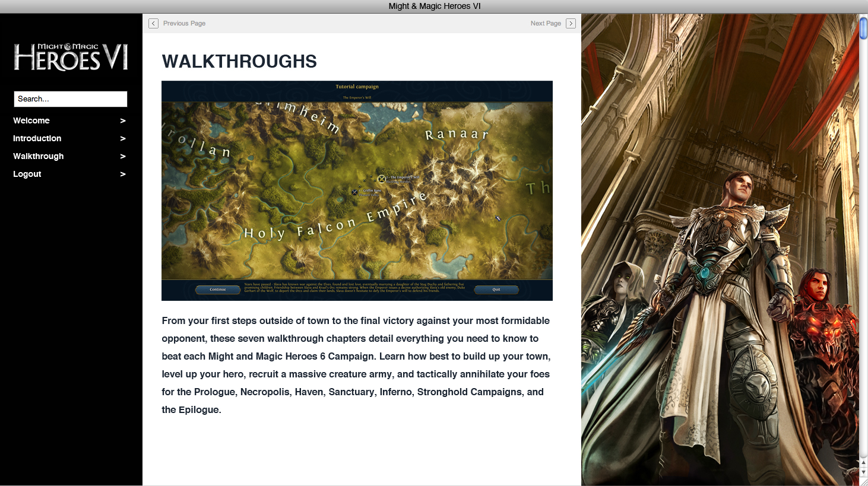Expand the Introduction section arrow
This screenshot has width=868, height=486.
pos(123,138)
